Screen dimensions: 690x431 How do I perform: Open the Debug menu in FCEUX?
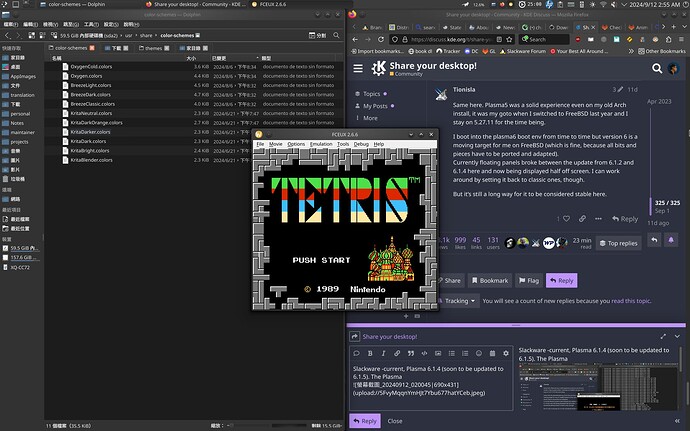(x=361, y=144)
